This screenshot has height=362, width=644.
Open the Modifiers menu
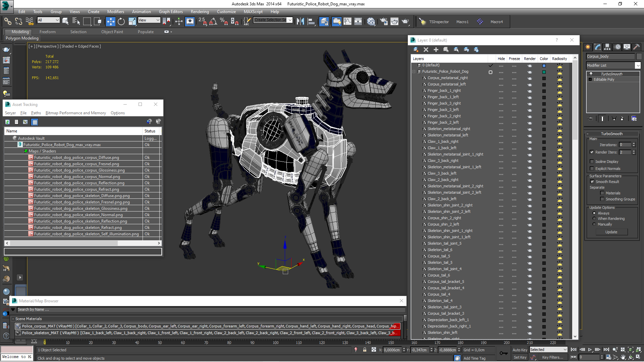(x=115, y=12)
